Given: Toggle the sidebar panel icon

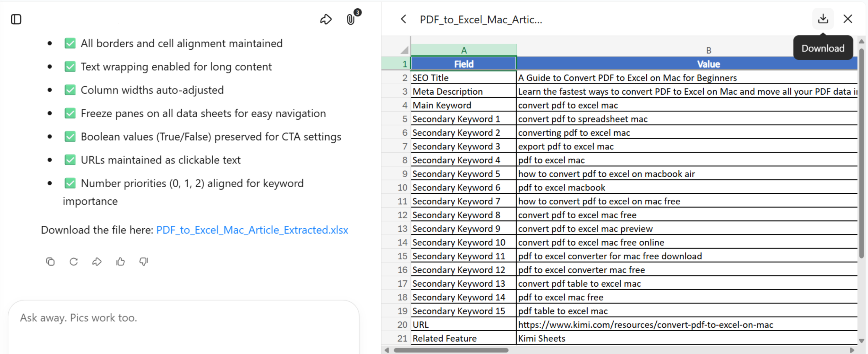Looking at the screenshot, I should click(16, 19).
